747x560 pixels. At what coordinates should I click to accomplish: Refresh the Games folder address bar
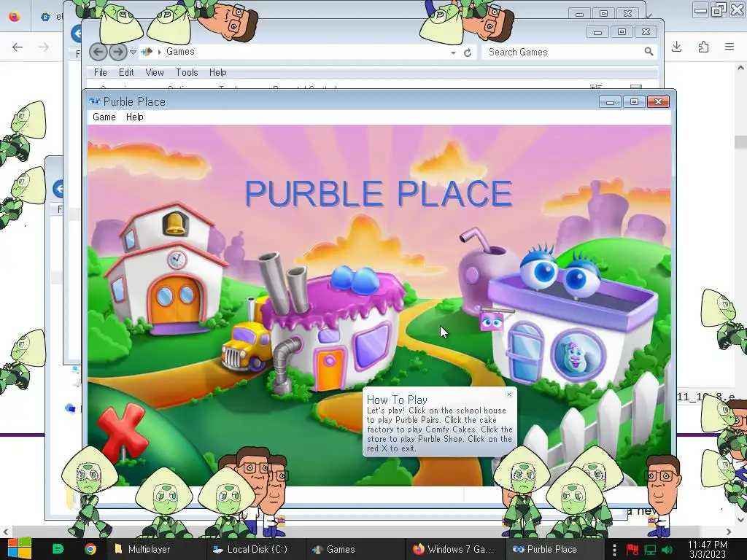pyautogui.click(x=468, y=52)
